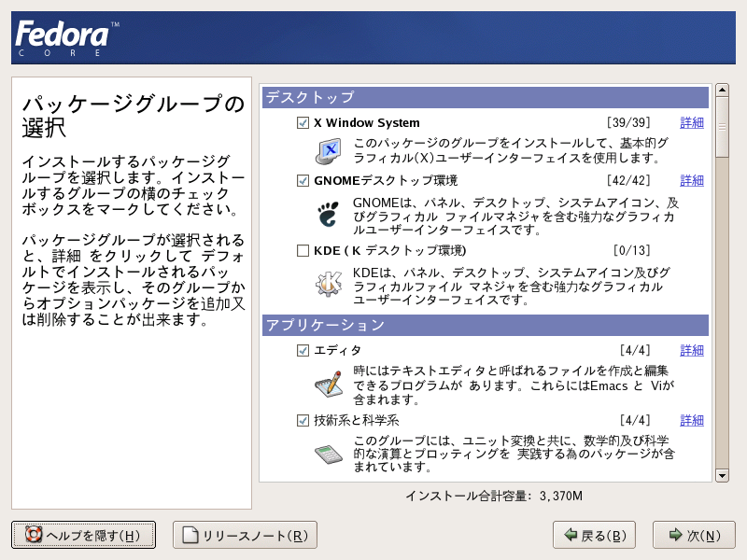The image size is (747, 560).
Task: Open 詳細 link for エディタ
Action: click(692, 351)
